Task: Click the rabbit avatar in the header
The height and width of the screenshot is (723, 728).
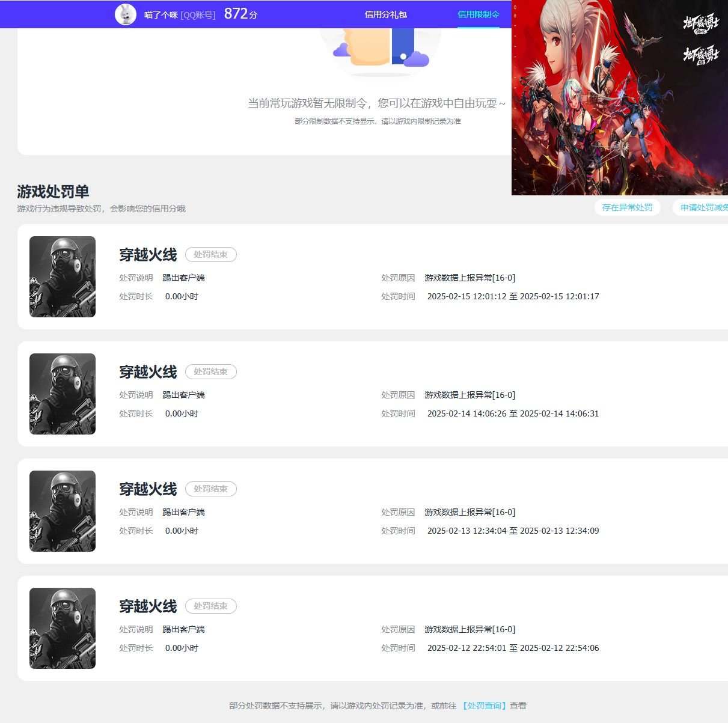Action: click(x=126, y=14)
